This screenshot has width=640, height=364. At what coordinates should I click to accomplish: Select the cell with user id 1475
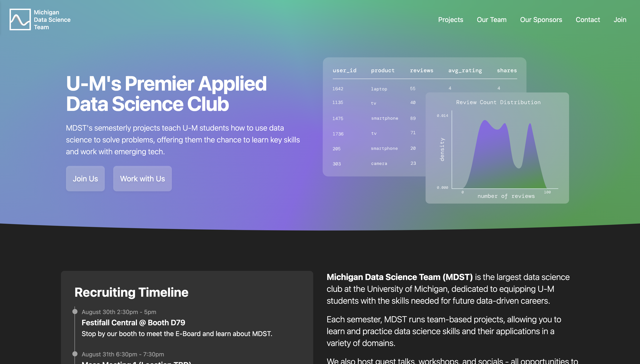point(338,119)
